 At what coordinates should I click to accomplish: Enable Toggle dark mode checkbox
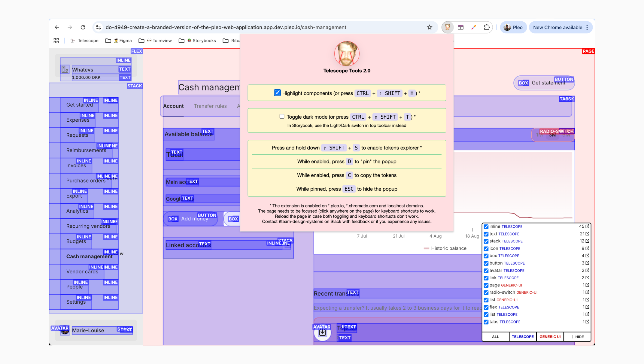pyautogui.click(x=282, y=116)
